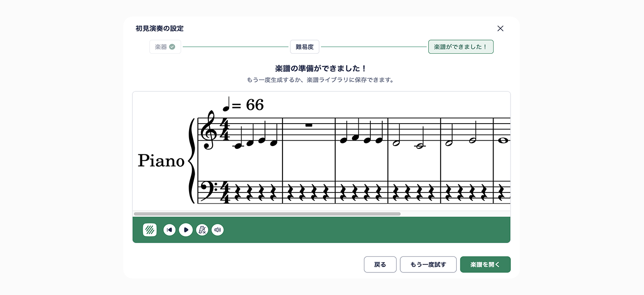Select the 難易度 step indicator
The image size is (644, 295).
304,46
